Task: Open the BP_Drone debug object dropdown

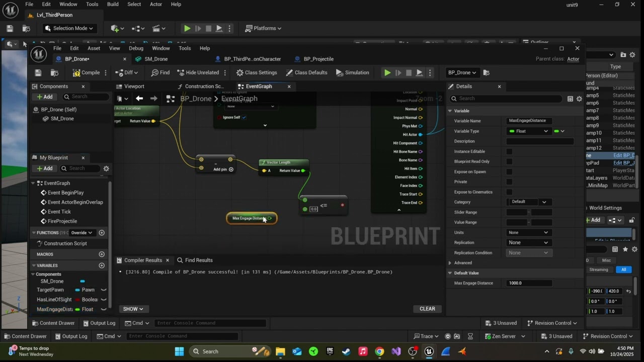Action: [462, 73]
